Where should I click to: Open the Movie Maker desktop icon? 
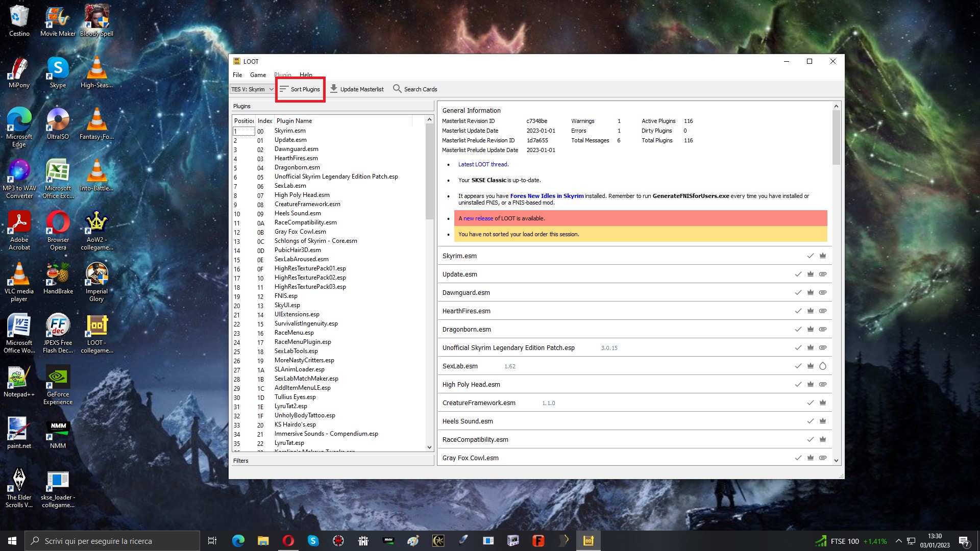click(x=58, y=21)
